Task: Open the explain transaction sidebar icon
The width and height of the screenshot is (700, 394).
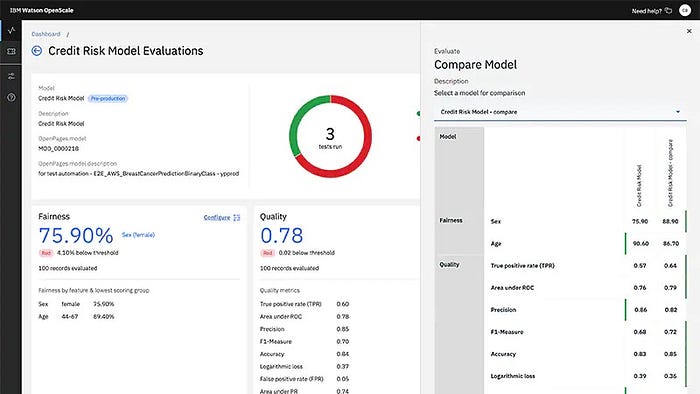Action: tap(11, 52)
